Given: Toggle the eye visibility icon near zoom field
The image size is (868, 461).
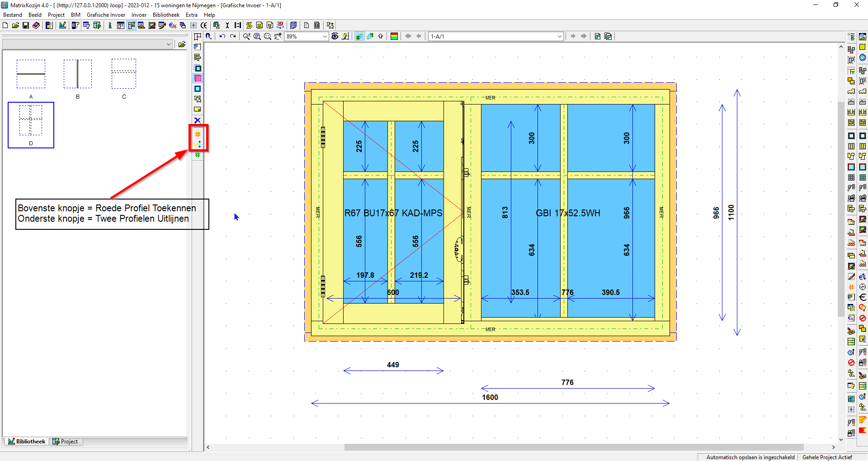Looking at the screenshot, I should [x=335, y=36].
